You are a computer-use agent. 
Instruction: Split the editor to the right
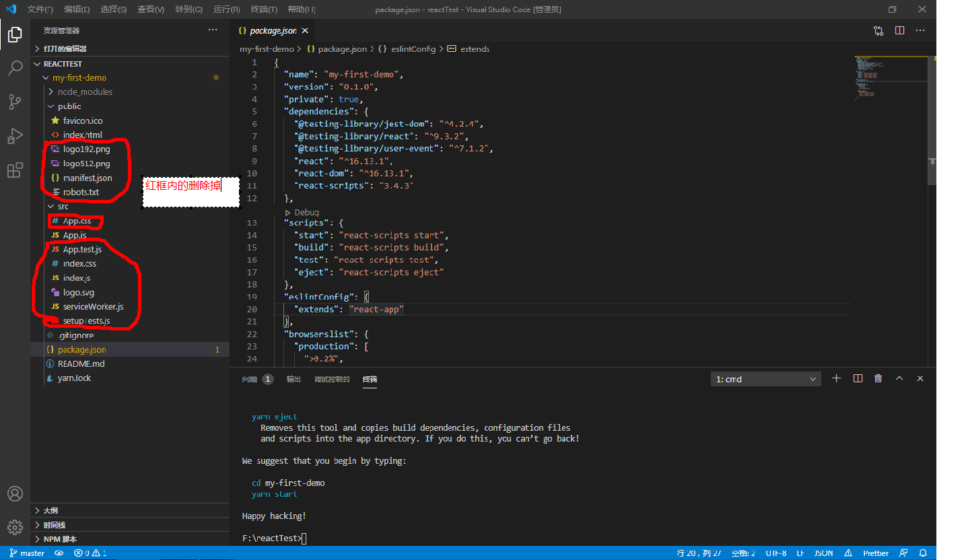click(899, 30)
